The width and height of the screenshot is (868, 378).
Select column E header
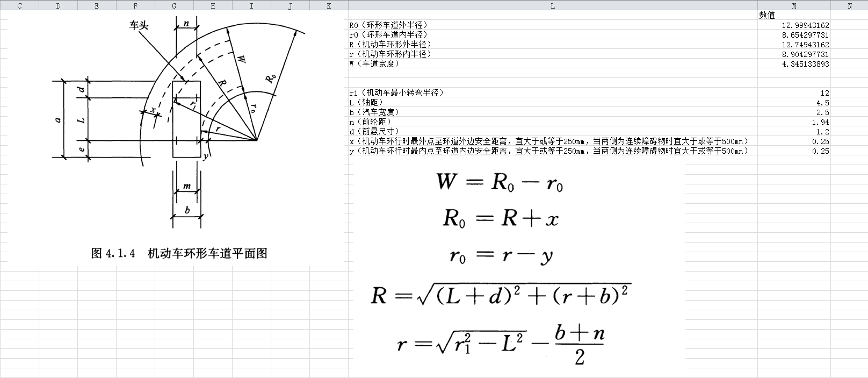coord(97,6)
